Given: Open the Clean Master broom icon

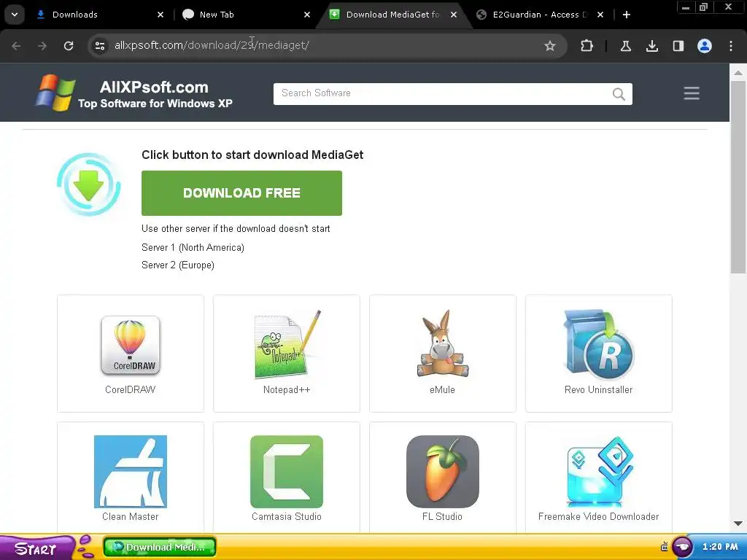Looking at the screenshot, I should click(x=131, y=472).
